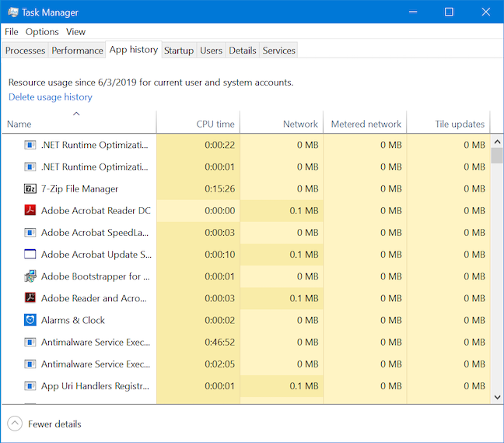Click the 0:02:05 CPU time value
The image size is (504, 443).
pyautogui.click(x=220, y=364)
